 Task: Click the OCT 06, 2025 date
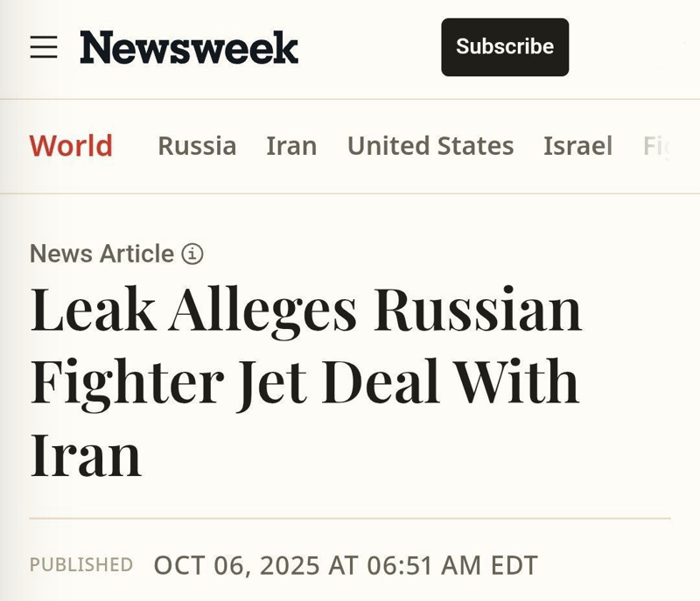pyautogui.click(x=237, y=565)
